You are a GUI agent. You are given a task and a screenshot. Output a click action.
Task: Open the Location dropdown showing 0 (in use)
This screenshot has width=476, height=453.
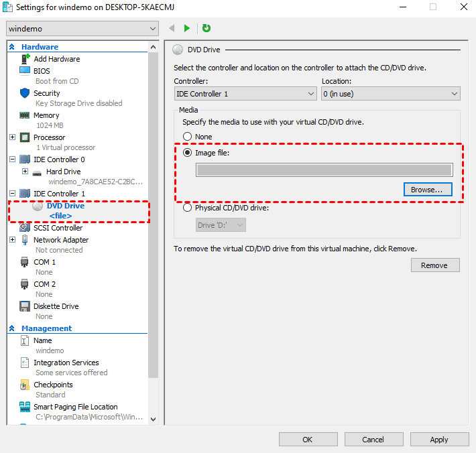(391, 94)
